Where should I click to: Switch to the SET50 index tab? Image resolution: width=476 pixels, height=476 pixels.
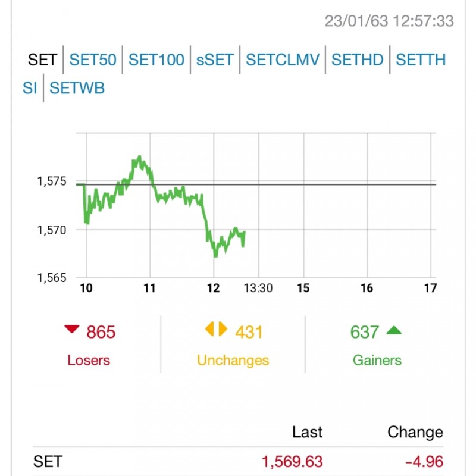(x=93, y=60)
